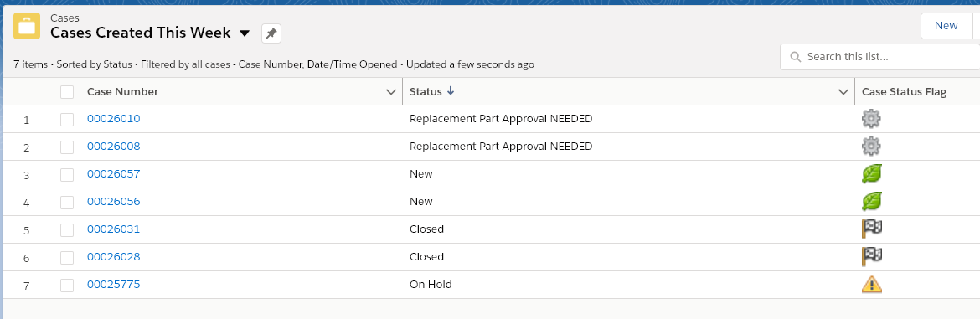Pin this list view with the pin icon

(271, 33)
